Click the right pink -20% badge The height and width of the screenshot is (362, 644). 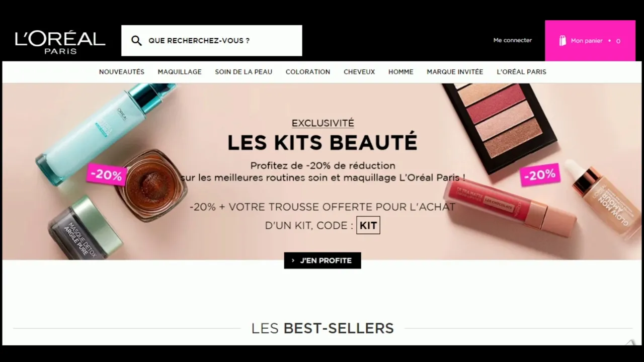[540, 174]
